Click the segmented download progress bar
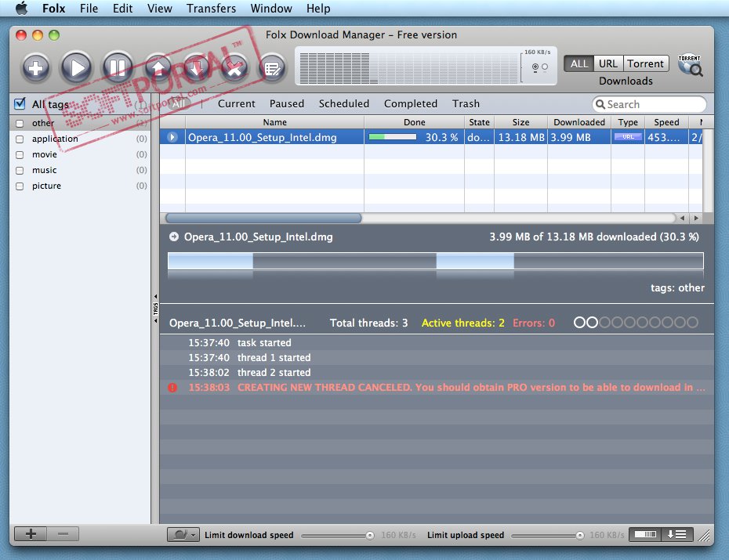This screenshot has height=560, width=729. click(436, 261)
